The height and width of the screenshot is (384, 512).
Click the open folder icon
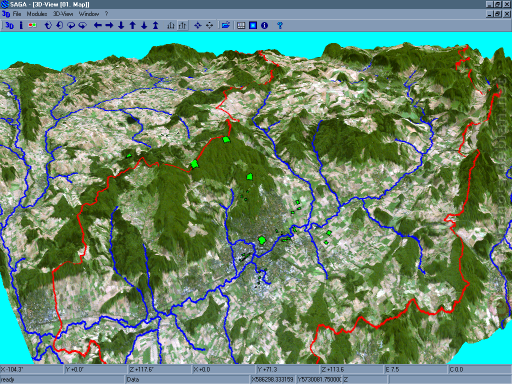(226, 25)
